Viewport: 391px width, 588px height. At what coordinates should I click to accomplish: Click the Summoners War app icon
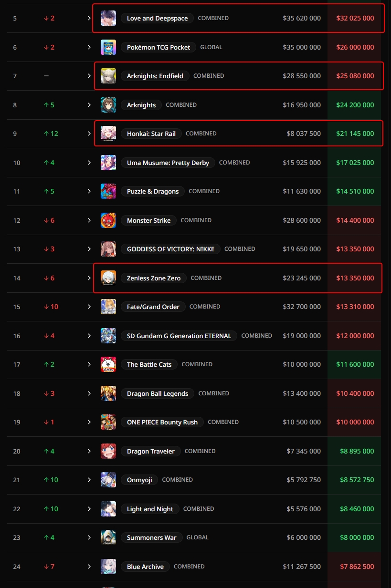[x=108, y=537]
